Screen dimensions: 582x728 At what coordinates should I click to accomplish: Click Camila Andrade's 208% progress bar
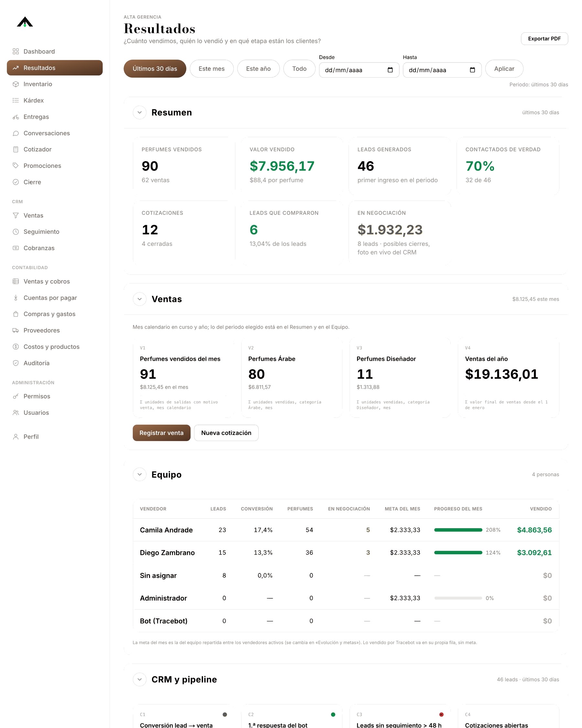(458, 530)
